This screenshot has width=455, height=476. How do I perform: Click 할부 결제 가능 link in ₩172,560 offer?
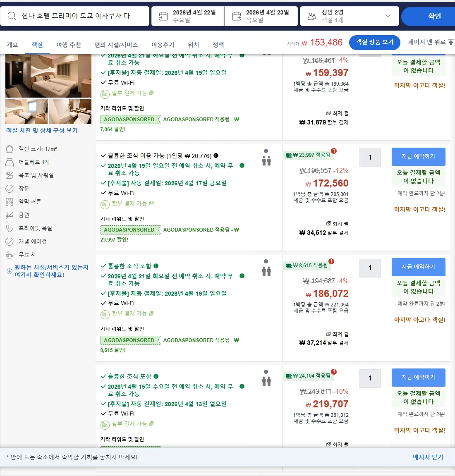click(133, 203)
